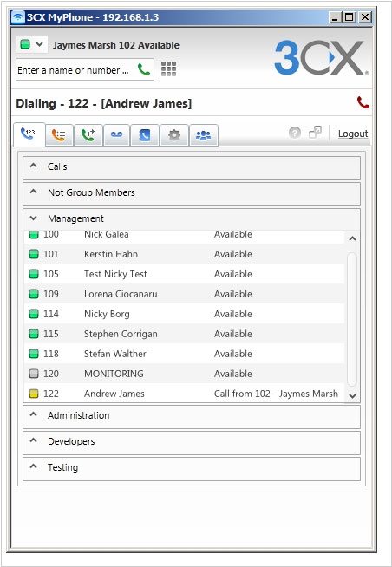The width and height of the screenshot is (392, 567).
Task: Click the 3CX logo
Action: click(x=322, y=58)
